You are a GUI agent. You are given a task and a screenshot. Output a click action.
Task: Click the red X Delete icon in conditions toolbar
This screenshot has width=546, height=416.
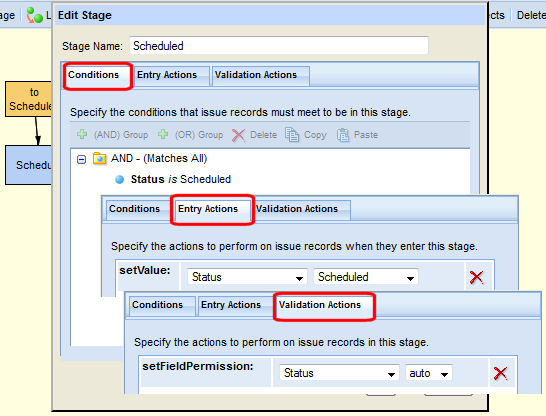click(x=238, y=135)
